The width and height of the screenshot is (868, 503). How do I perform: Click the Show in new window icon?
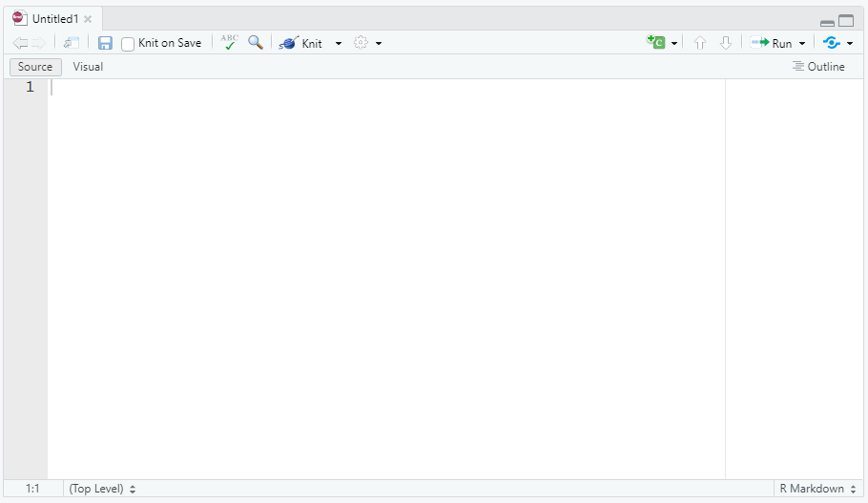[72, 43]
